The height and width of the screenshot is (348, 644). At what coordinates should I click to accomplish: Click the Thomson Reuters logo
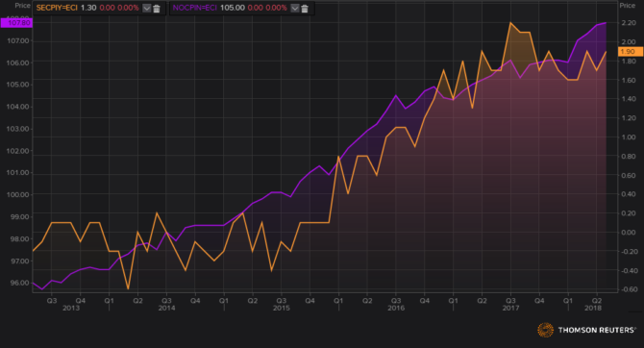pos(587,330)
